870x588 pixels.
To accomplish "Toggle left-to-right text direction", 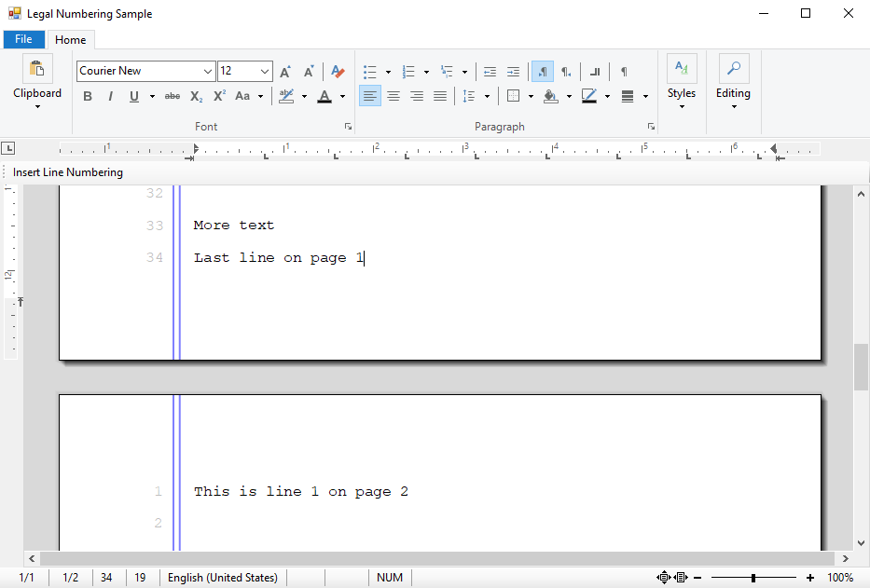I will [x=543, y=72].
